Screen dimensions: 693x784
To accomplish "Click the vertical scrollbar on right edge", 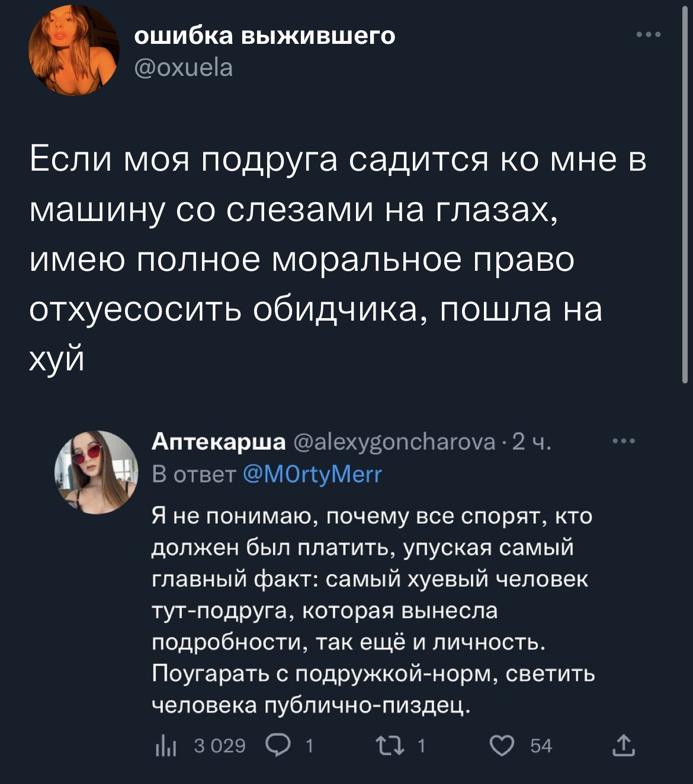I will [x=685, y=196].
